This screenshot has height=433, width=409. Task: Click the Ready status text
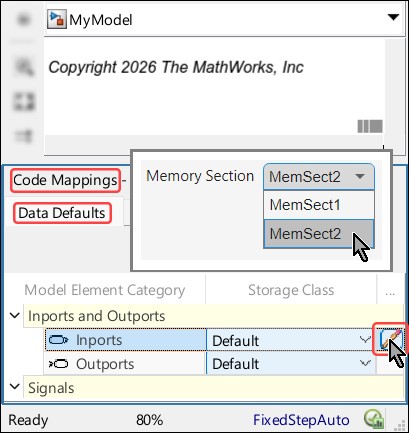pos(28,420)
